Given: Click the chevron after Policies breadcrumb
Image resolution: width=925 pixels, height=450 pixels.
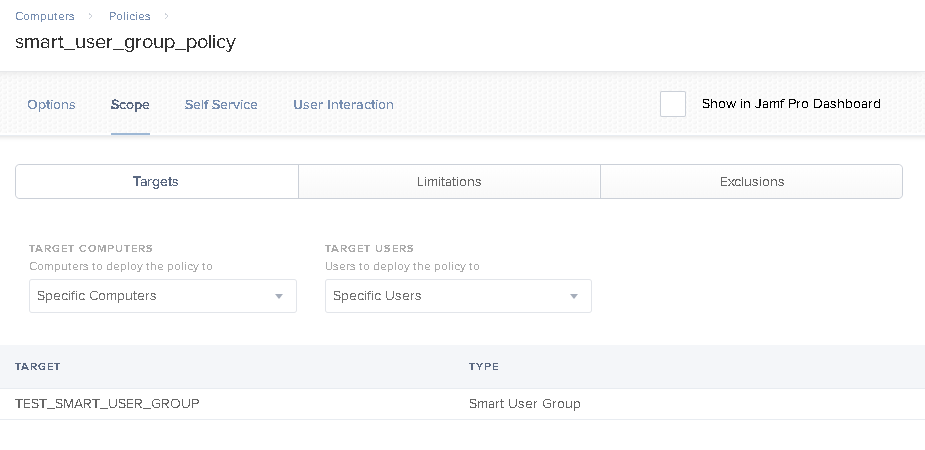Looking at the screenshot, I should click(x=166, y=16).
